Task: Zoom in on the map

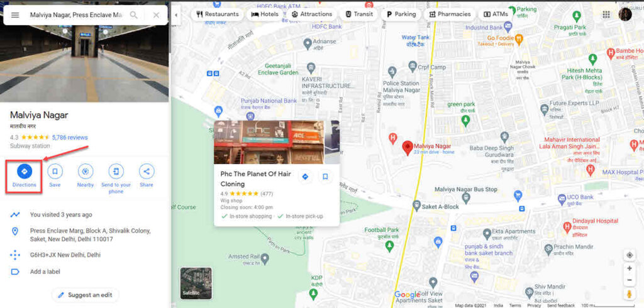Action: [x=629, y=268]
